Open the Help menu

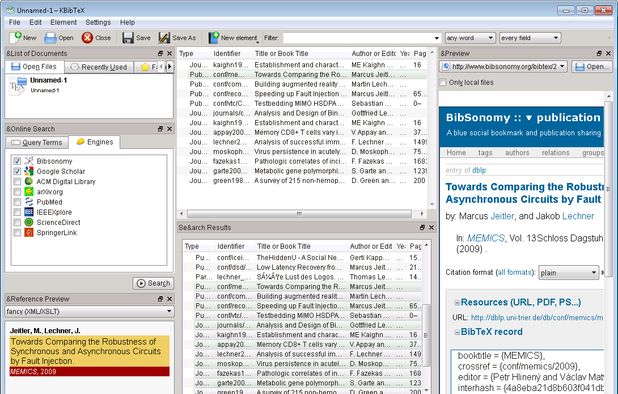point(127,22)
